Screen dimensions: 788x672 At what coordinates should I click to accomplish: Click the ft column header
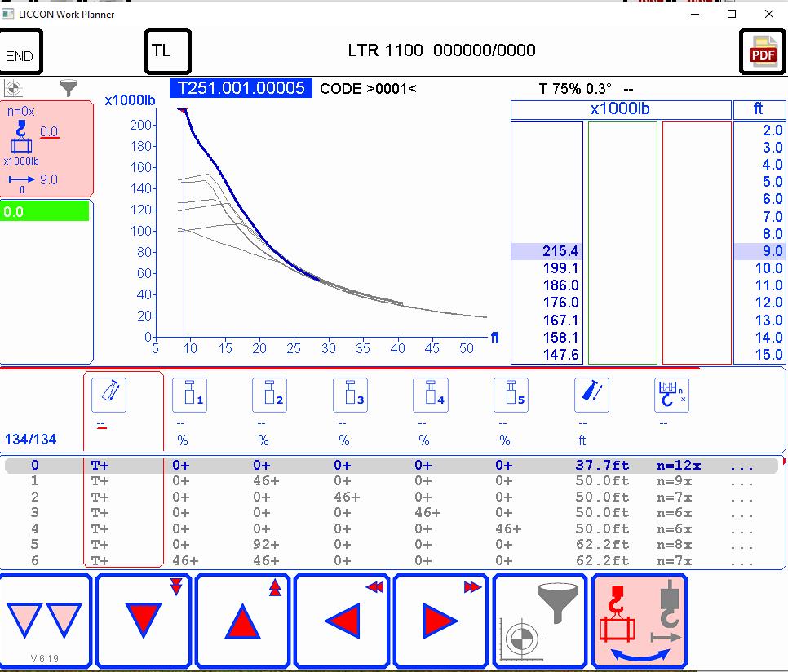759,109
